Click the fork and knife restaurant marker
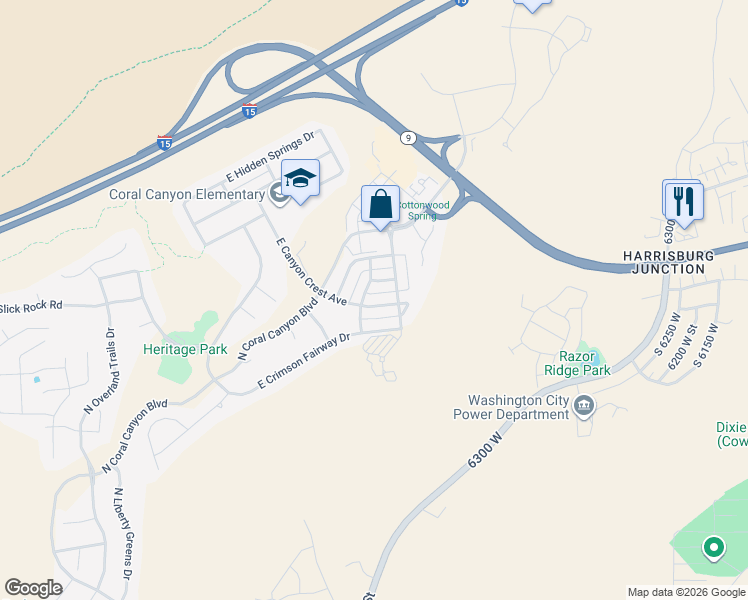 click(684, 202)
